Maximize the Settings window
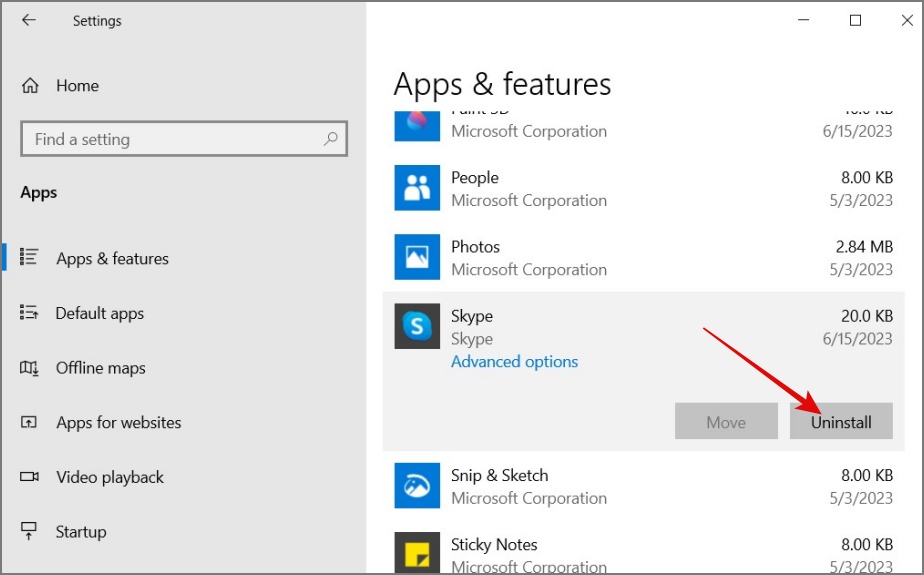 (855, 20)
